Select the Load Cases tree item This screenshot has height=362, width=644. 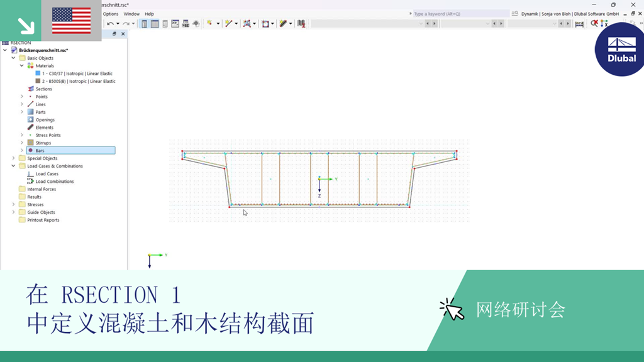click(47, 173)
